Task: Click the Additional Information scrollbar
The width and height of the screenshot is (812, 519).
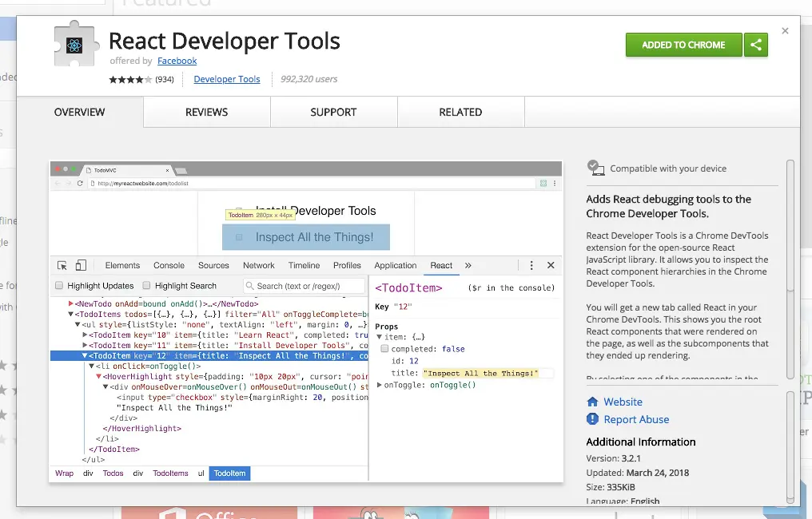Action: coord(790,447)
